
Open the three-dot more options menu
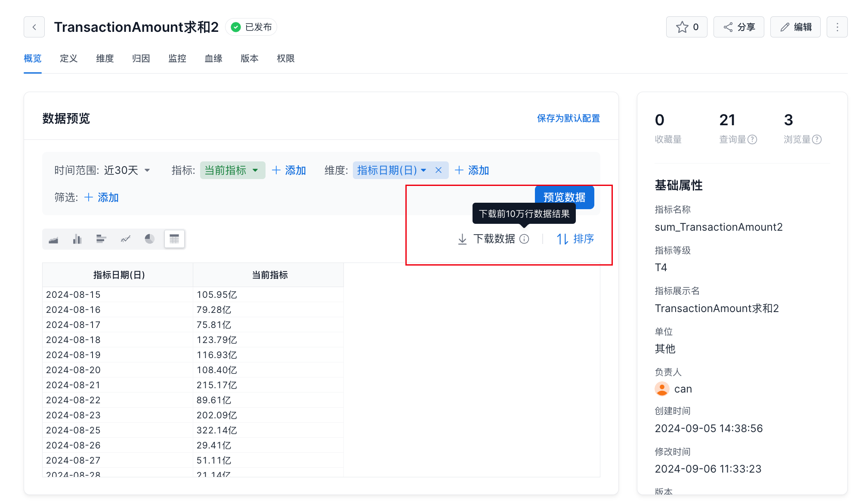pyautogui.click(x=837, y=27)
